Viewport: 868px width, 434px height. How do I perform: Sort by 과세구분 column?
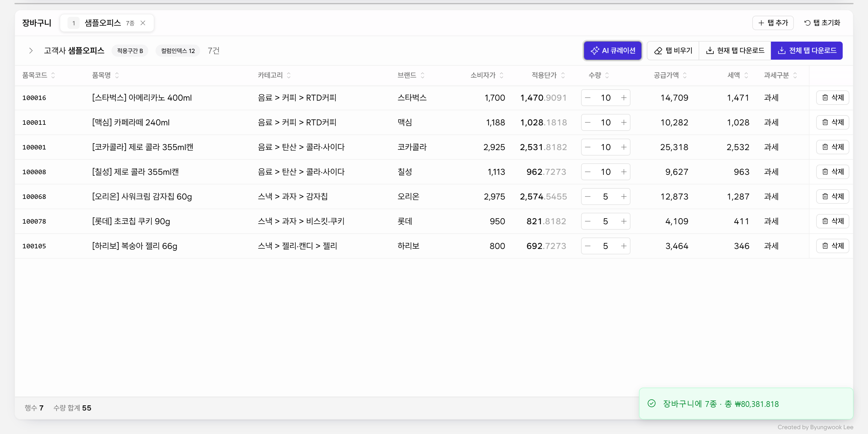point(780,75)
